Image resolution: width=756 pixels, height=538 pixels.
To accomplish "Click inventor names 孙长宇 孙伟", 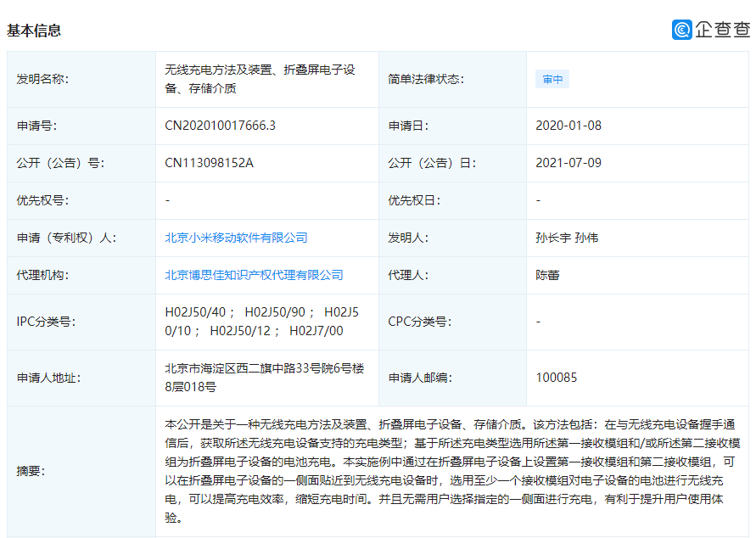I will 567,238.
